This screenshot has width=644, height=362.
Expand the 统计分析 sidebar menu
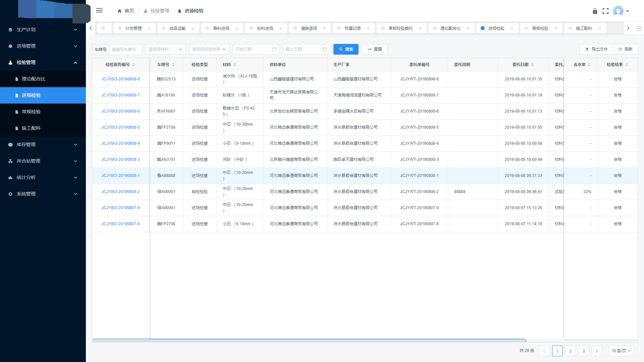(x=43, y=177)
